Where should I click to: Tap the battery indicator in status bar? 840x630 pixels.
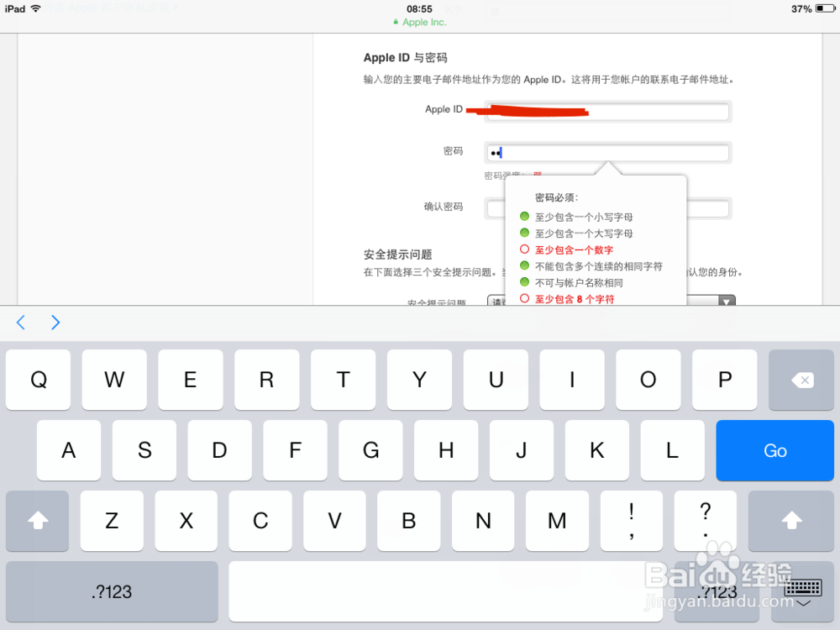[825, 8]
